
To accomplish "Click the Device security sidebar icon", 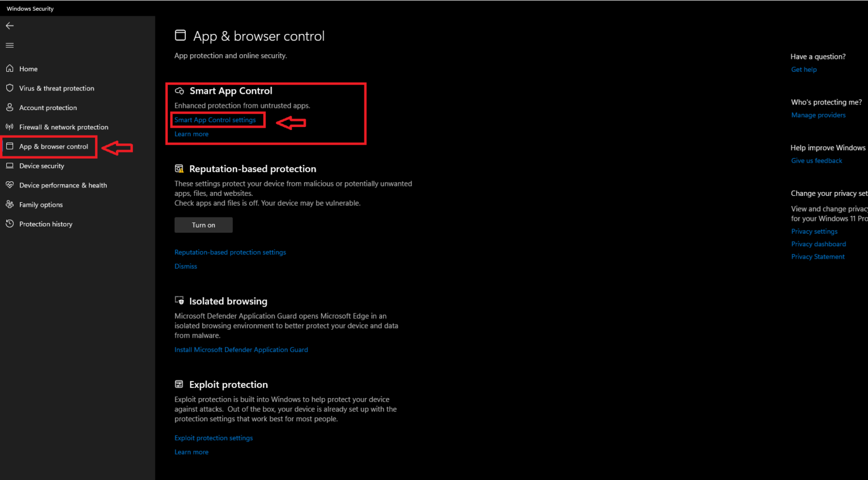I will [10, 165].
